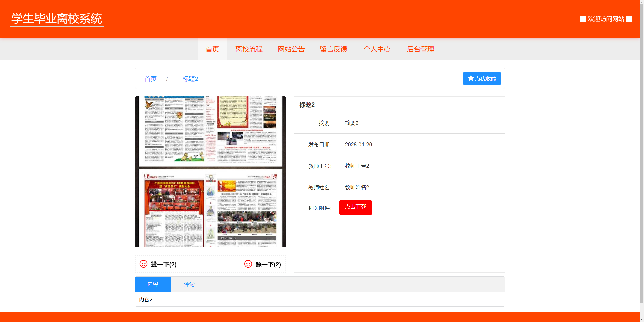Click the 标题2 breadcrumb link
This screenshot has width=644, height=322.
pos(190,79)
